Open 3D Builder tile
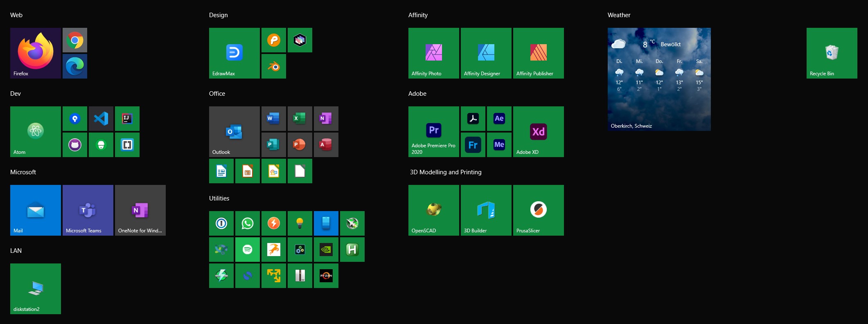The width and height of the screenshot is (868, 324). click(486, 210)
